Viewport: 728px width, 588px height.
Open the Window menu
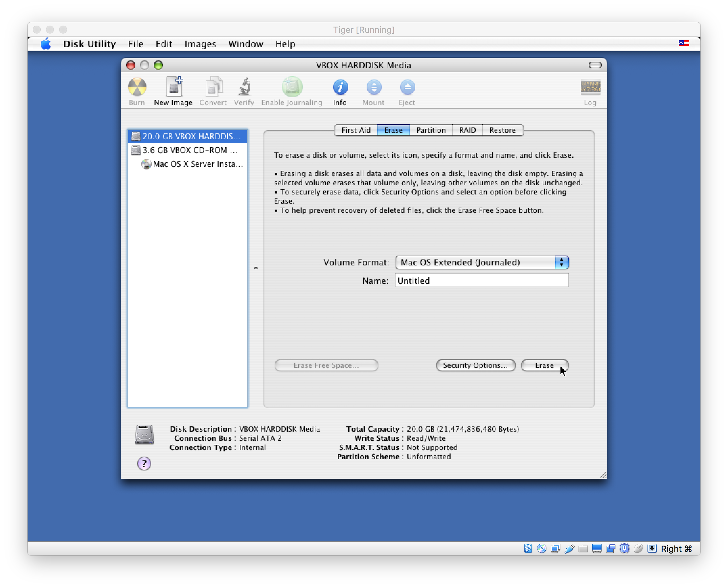(x=246, y=44)
